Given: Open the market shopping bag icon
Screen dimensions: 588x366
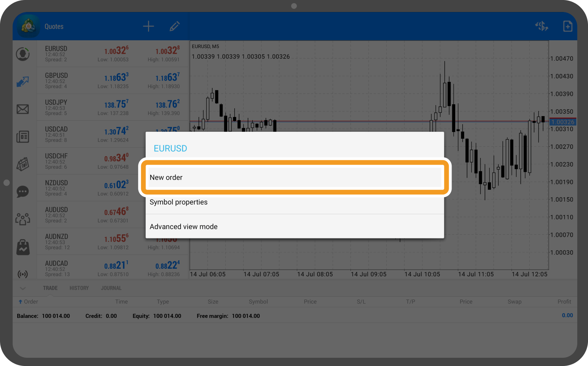Looking at the screenshot, I should 23,247.
